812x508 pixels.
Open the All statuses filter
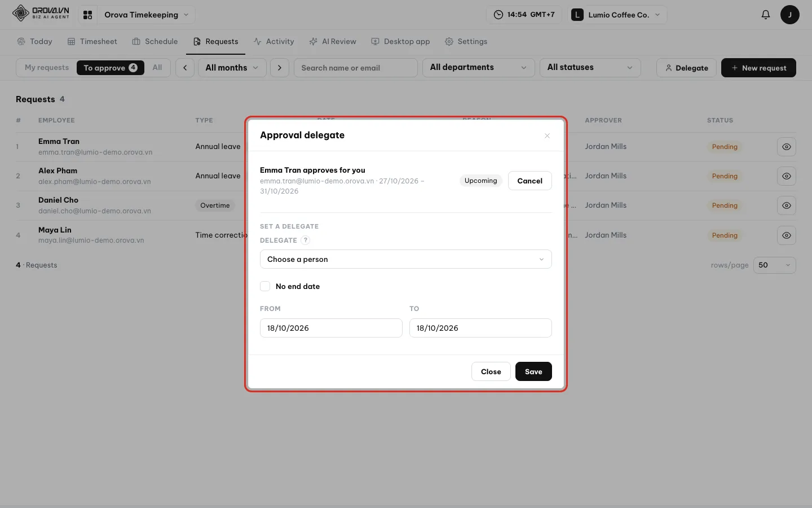tap(590, 68)
